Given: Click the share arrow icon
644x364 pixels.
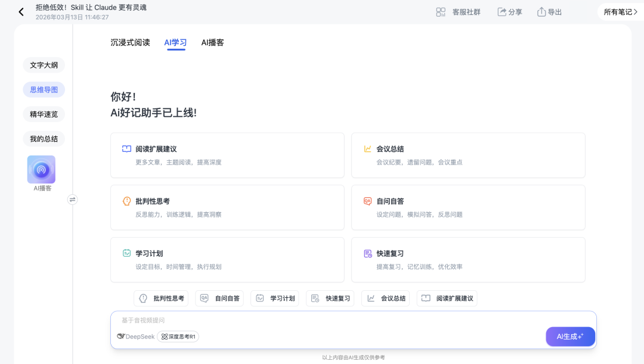Looking at the screenshot, I should click(x=501, y=12).
